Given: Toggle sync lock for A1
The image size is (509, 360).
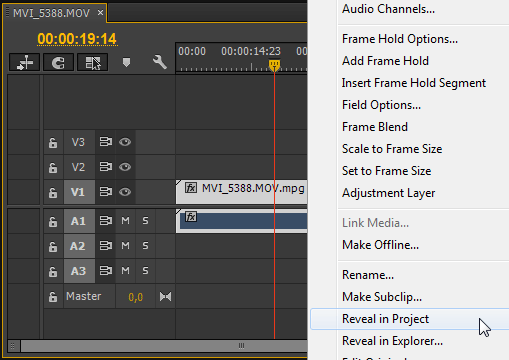Looking at the screenshot, I should [106, 221].
